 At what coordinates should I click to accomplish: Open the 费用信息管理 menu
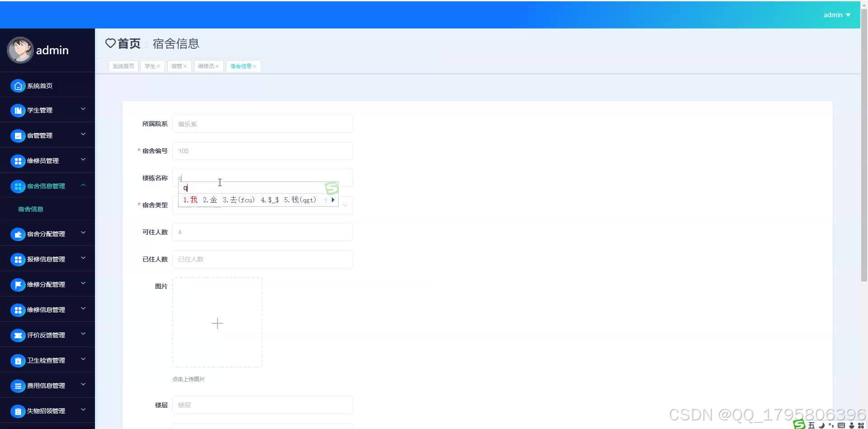[x=47, y=386]
